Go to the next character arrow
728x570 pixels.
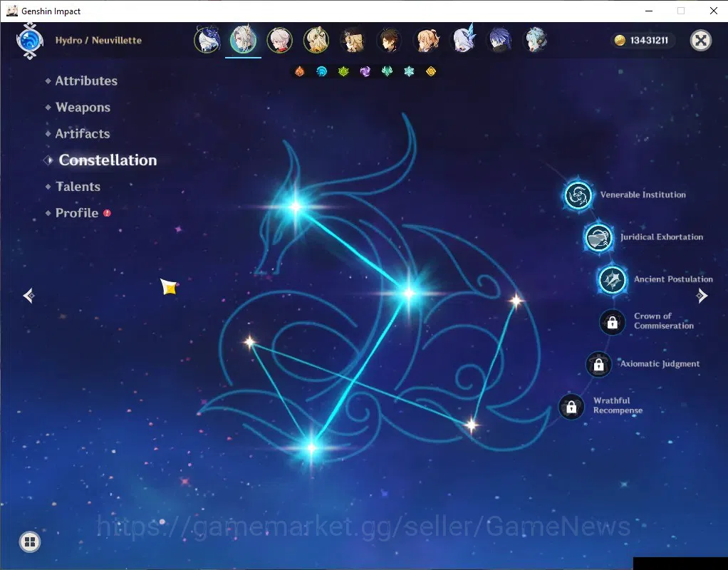(x=702, y=296)
